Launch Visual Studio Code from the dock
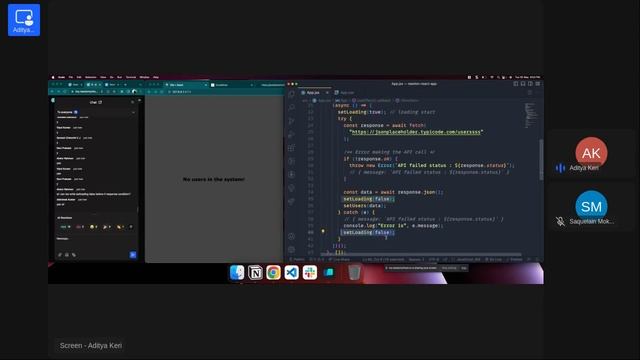This screenshot has width=640, height=360. [x=291, y=272]
